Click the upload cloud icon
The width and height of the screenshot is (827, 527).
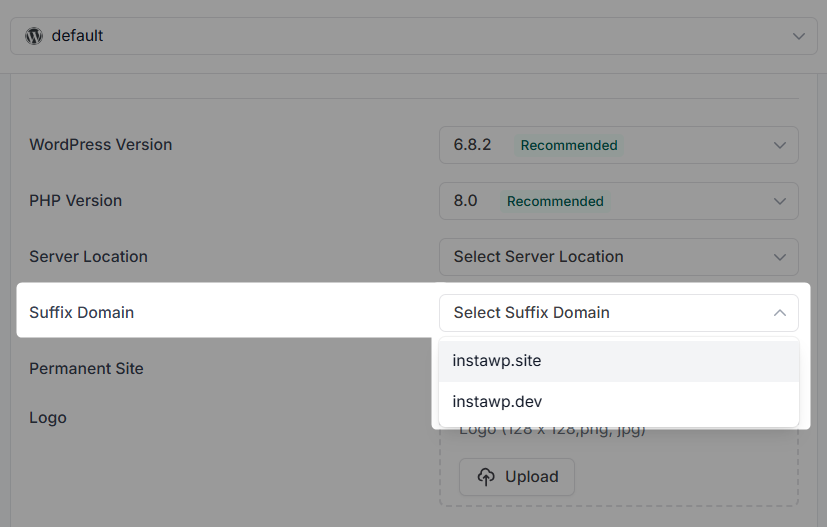[486, 477]
